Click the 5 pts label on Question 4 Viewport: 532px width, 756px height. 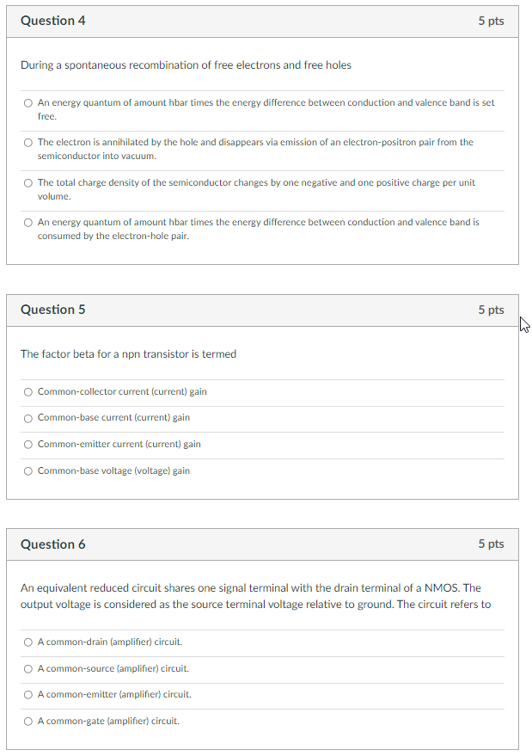[x=491, y=21]
